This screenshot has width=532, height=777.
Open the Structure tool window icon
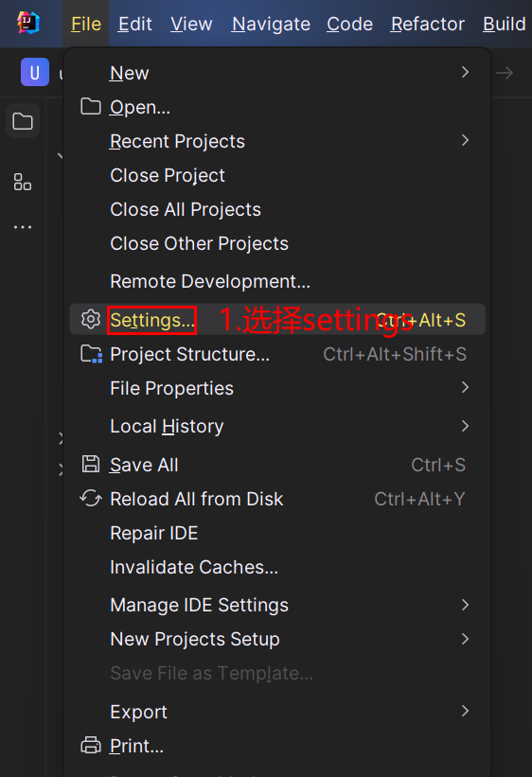(x=23, y=182)
